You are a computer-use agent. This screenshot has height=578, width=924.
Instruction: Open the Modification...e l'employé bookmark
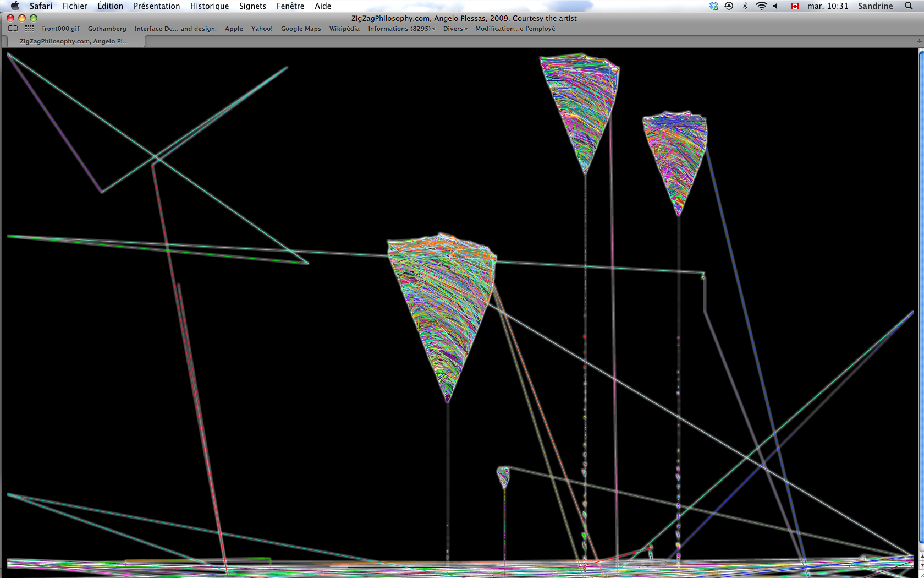coord(515,29)
